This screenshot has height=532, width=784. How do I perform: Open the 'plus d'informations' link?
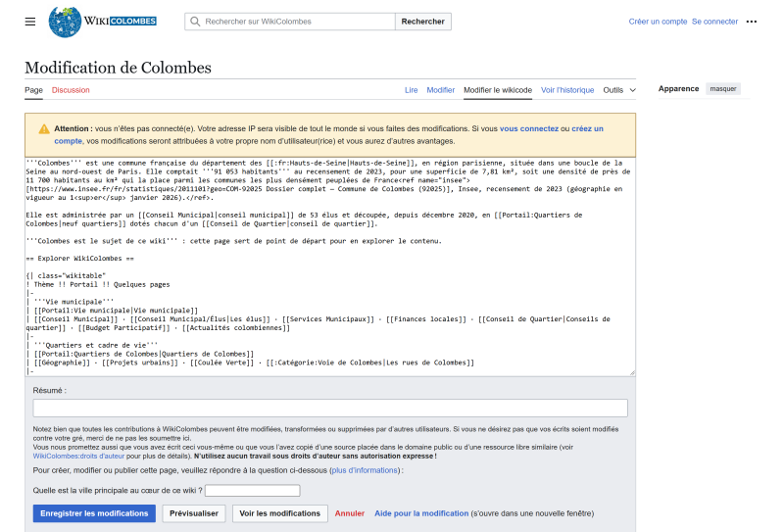365,470
